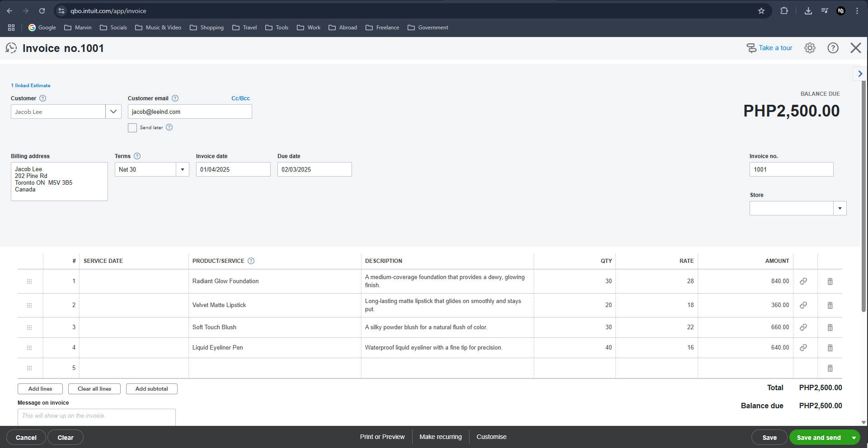The width and height of the screenshot is (868, 448).
Task: Save the invoice
Action: [769, 438]
